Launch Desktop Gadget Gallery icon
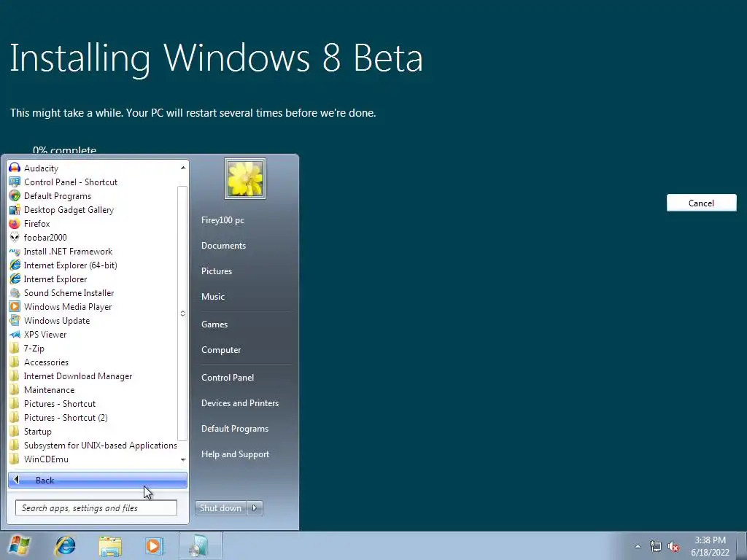 (15, 209)
